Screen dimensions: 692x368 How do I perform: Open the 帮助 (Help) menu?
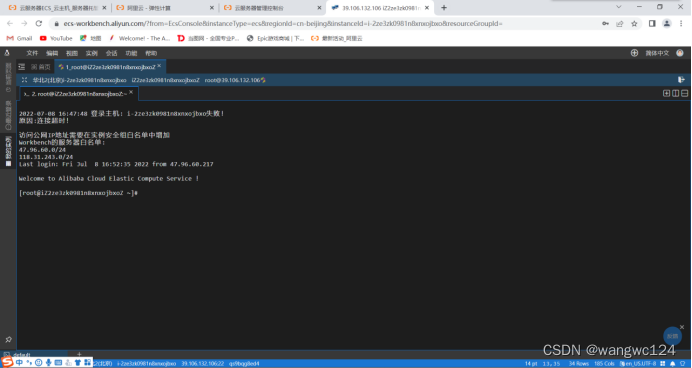[151, 53]
